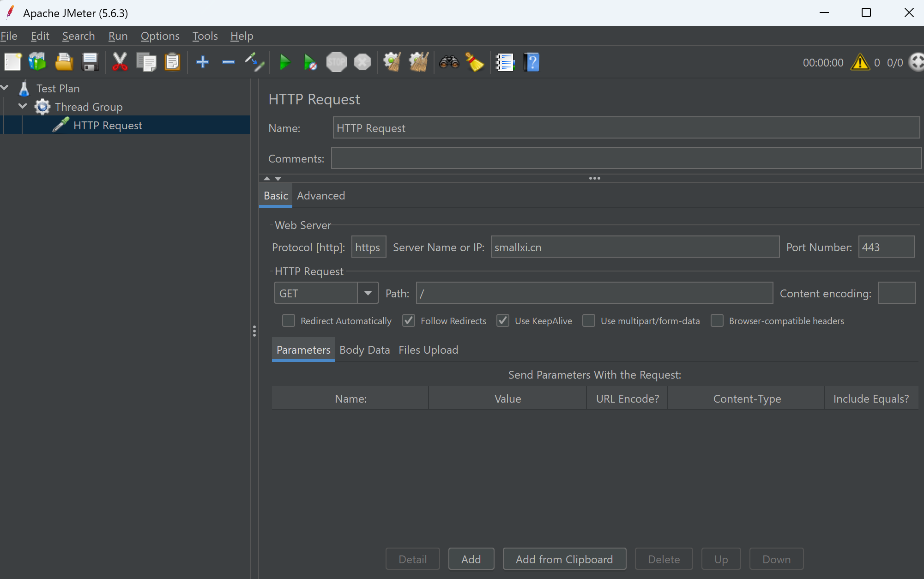This screenshot has height=579, width=924.
Task: Click the Protocol field containing https
Action: tap(368, 247)
